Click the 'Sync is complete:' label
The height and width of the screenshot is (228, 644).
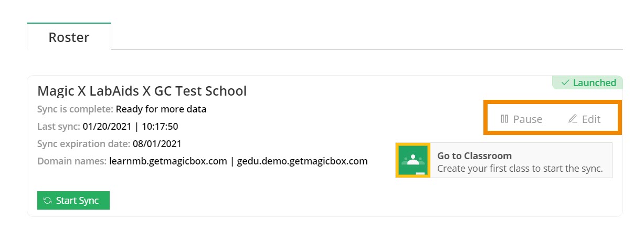(75, 109)
